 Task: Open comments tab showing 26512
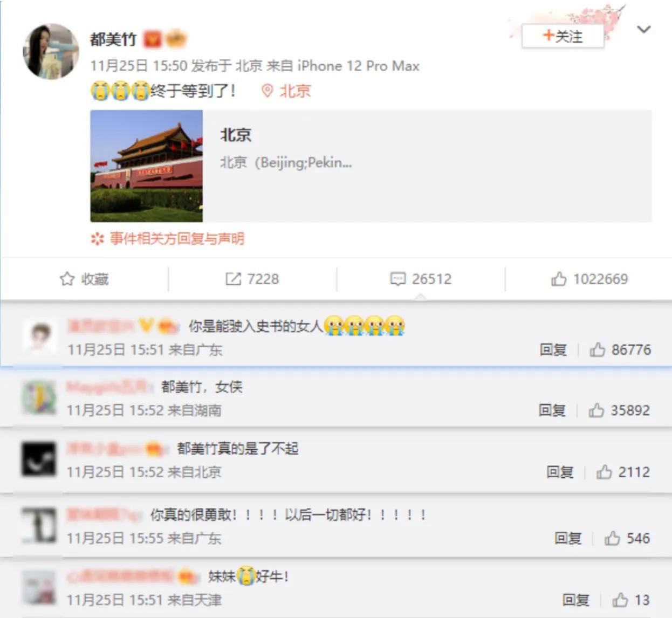click(421, 279)
